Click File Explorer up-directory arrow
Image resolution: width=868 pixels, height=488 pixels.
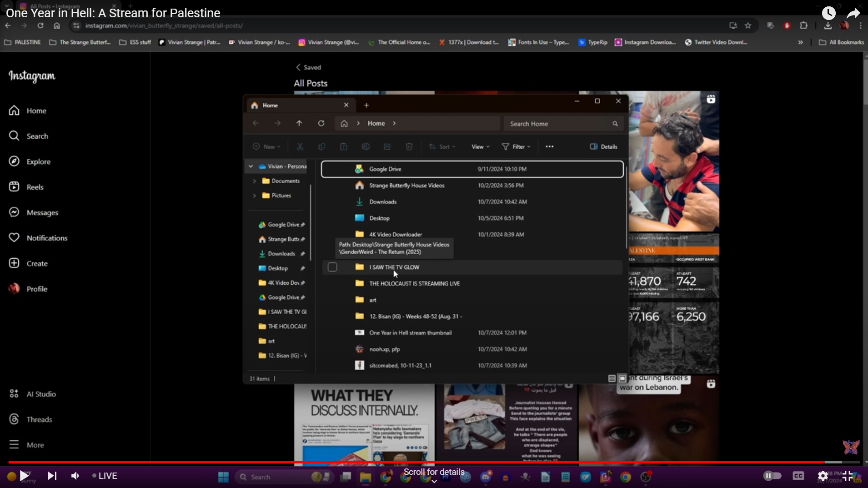(299, 123)
